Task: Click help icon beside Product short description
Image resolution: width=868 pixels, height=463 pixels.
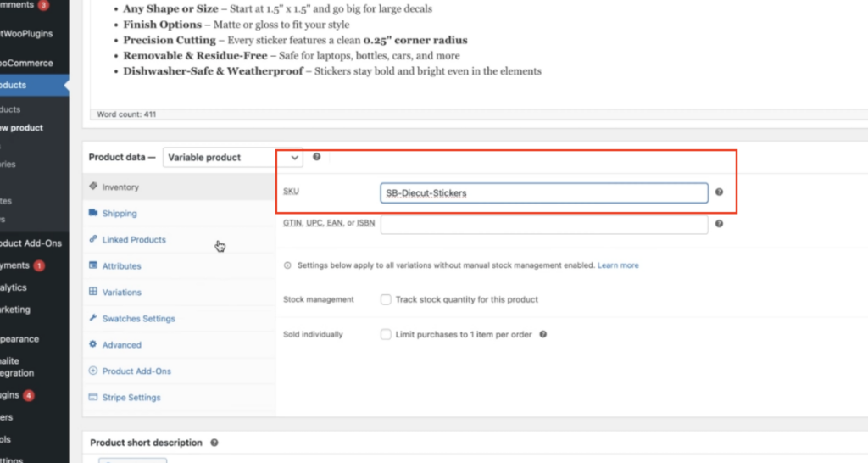Action: click(214, 443)
